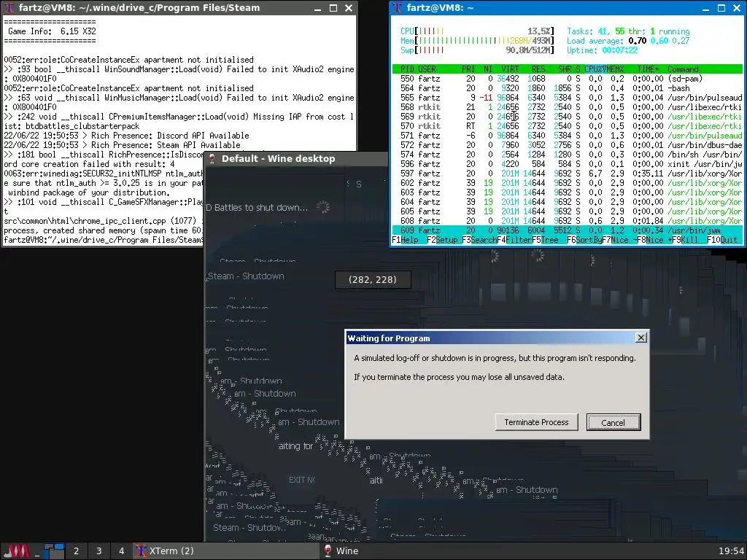This screenshot has height=560, width=747.
Task: Sort htop by CPU% column header
Action: pos(595,69)
